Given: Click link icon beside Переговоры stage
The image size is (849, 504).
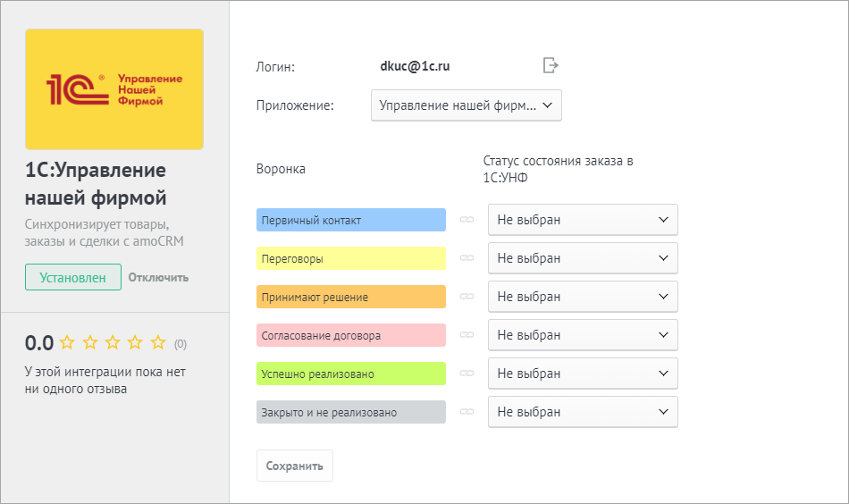Looking at the screenshot, I should click(467, 258).
